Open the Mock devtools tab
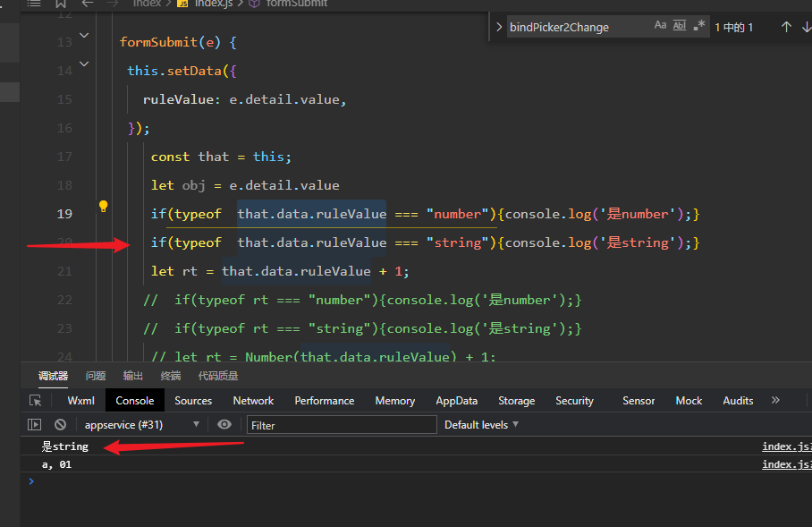The width and height of the screenshot is (812, 527). (x=689, y=401)
